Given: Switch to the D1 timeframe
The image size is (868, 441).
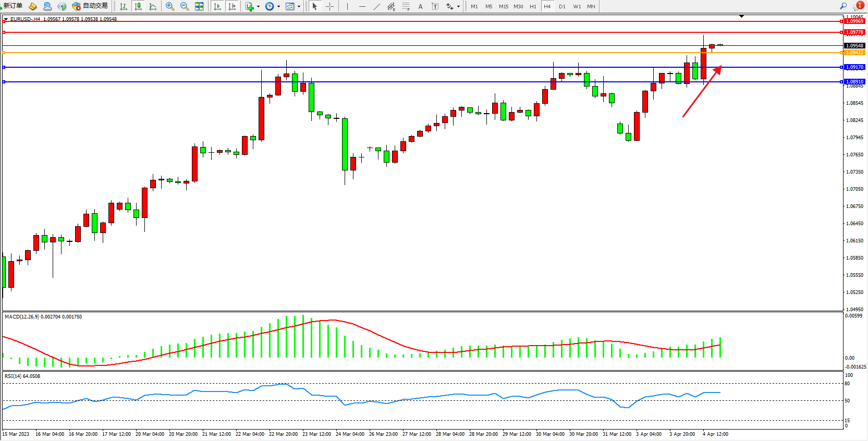Looking at the screenshot, I should pos(562,6).
